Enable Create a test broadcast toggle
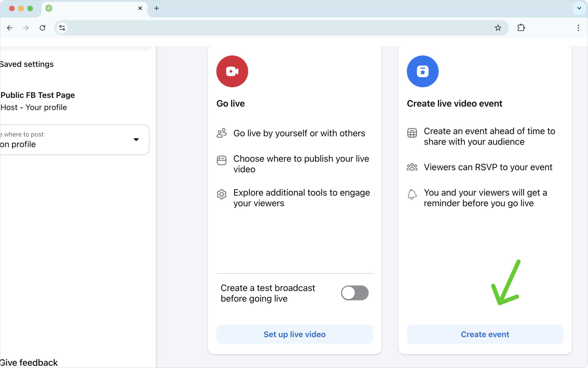The image size is (588, 368). [355, 293]
